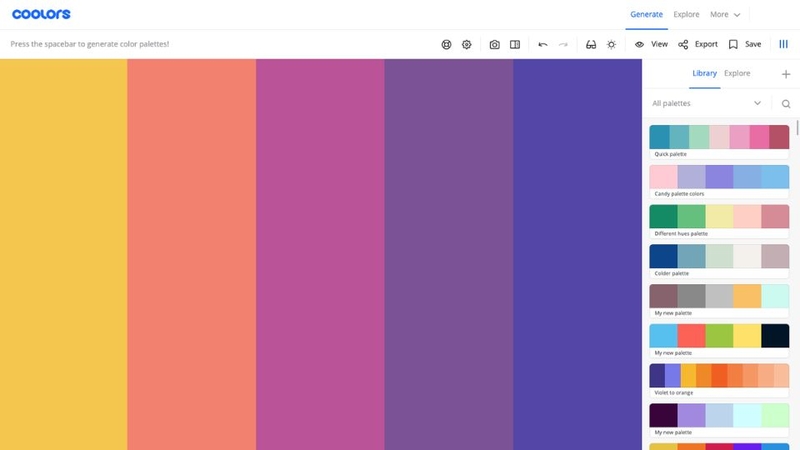This screenshot has width=800, height=450.
Task: Add a new palette with plus icon
Action: coord(786,74)
